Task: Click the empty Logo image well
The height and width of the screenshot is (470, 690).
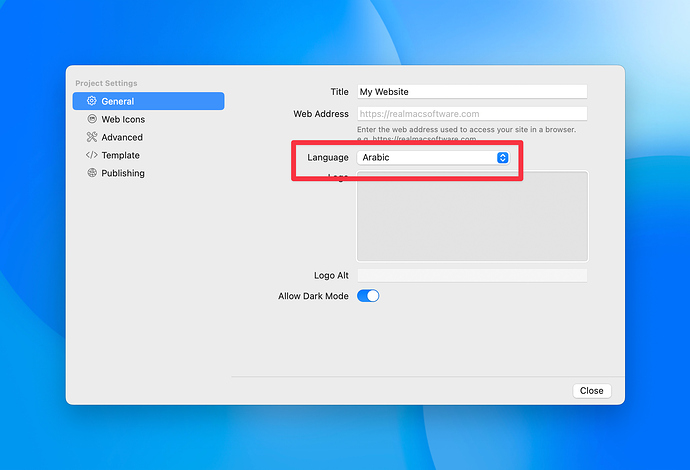Action: coord(472,217)
